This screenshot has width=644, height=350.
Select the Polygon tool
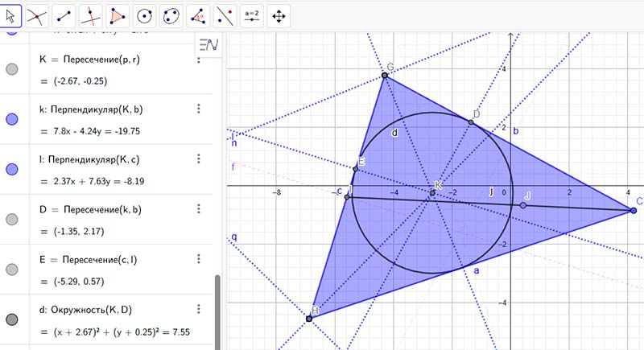(x=118, y=15)
